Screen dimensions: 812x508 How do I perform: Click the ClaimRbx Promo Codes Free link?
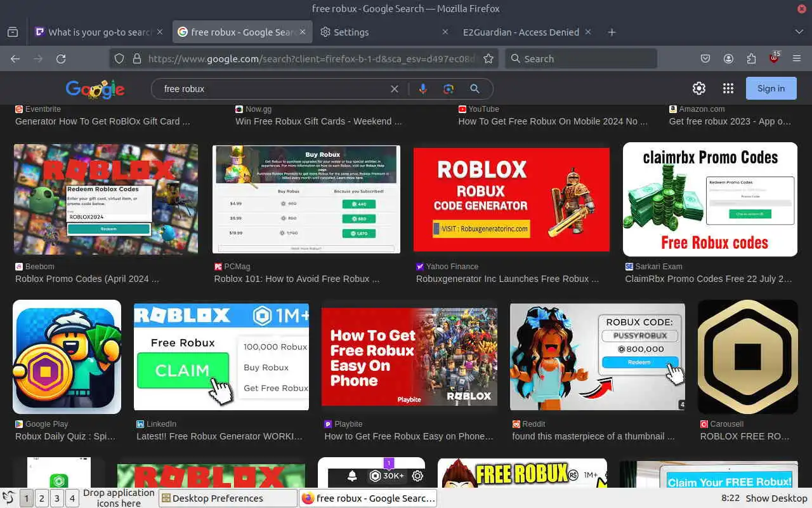(708, 279)
